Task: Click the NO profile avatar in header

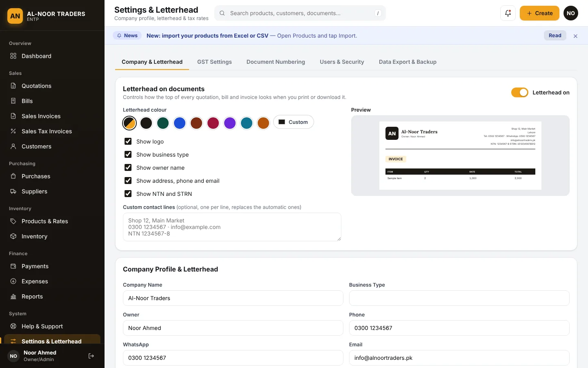Action: click(571, 13)
